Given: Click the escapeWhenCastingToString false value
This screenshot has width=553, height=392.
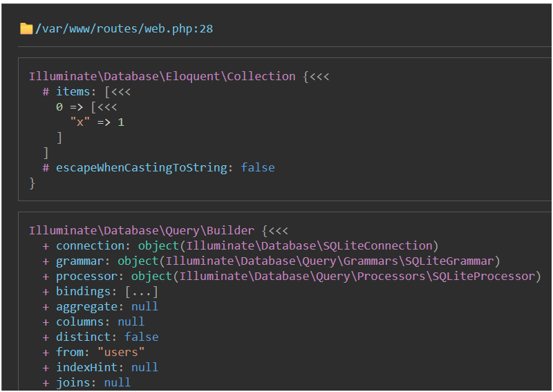Looking at the screenshot, I should coord(257,168).
